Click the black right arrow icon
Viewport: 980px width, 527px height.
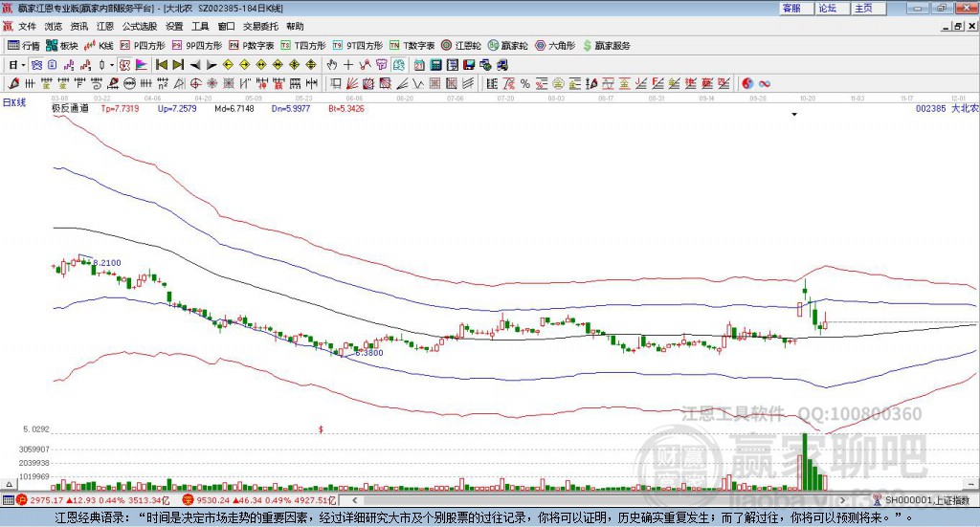coord(212,65)
